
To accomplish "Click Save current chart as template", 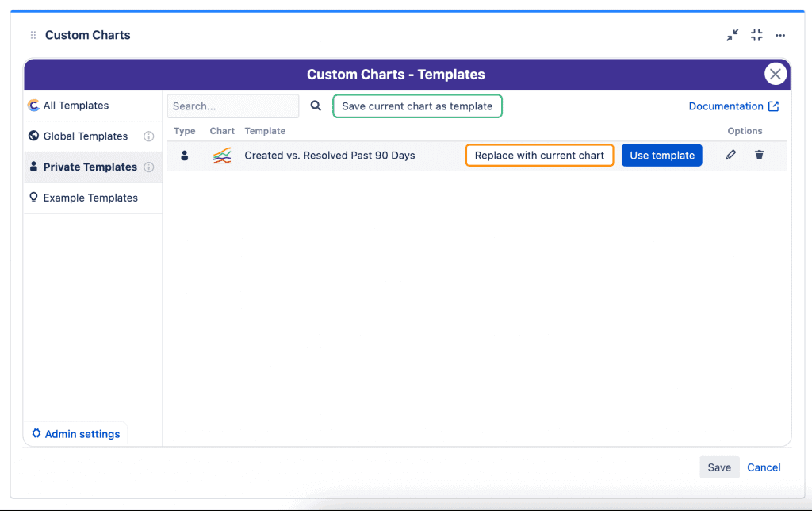I will pyautogui.click(x=417, y=106).
